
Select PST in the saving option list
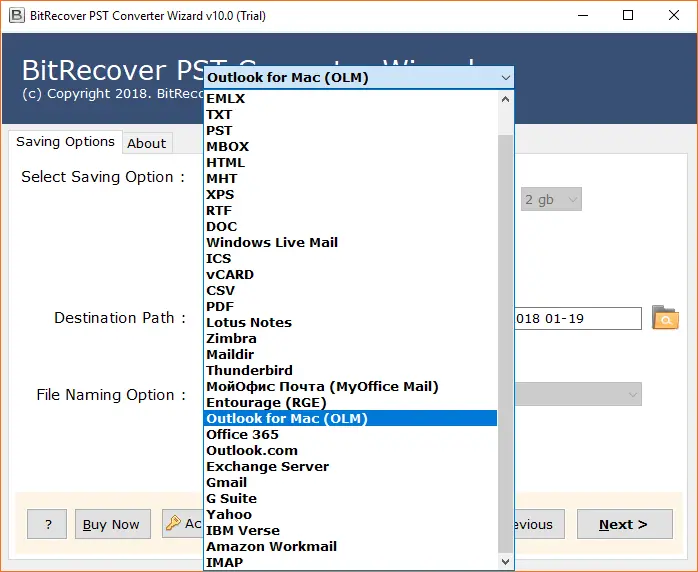pyautogui.click(x=350, y=130)
